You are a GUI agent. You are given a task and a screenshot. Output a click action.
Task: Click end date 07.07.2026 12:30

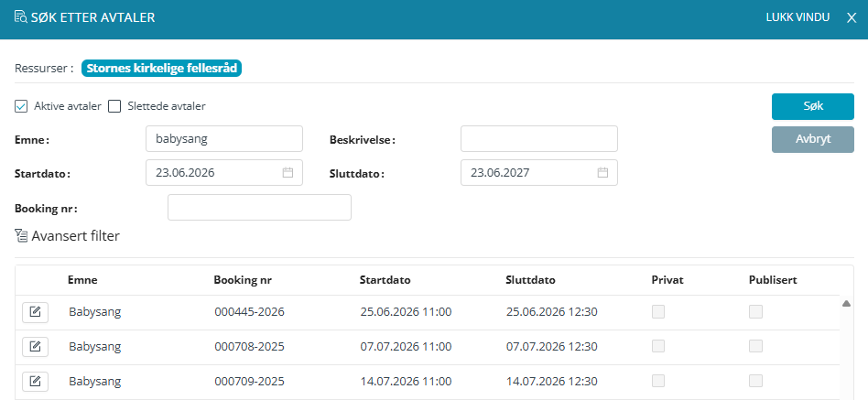[x=552, y=347]
